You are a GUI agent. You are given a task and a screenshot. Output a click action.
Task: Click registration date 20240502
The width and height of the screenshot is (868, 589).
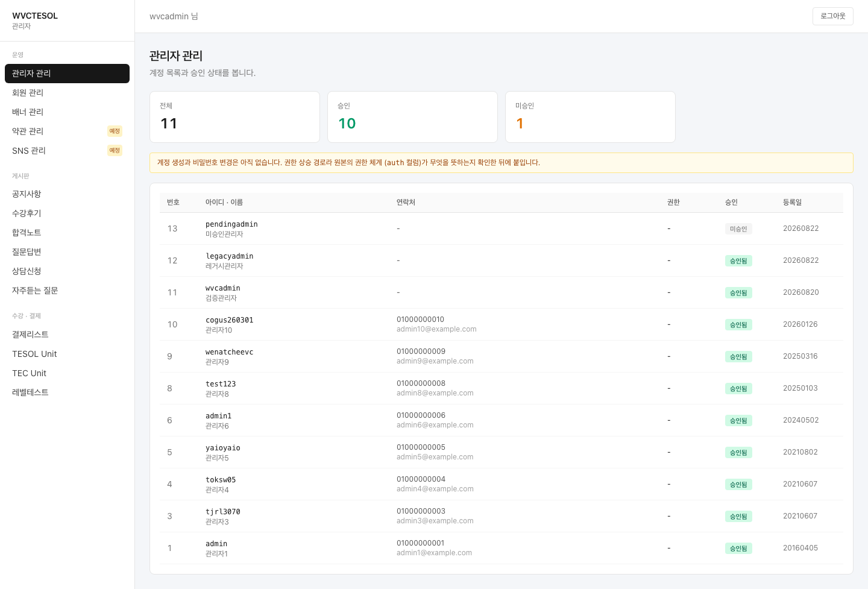[x=800, y=420]
